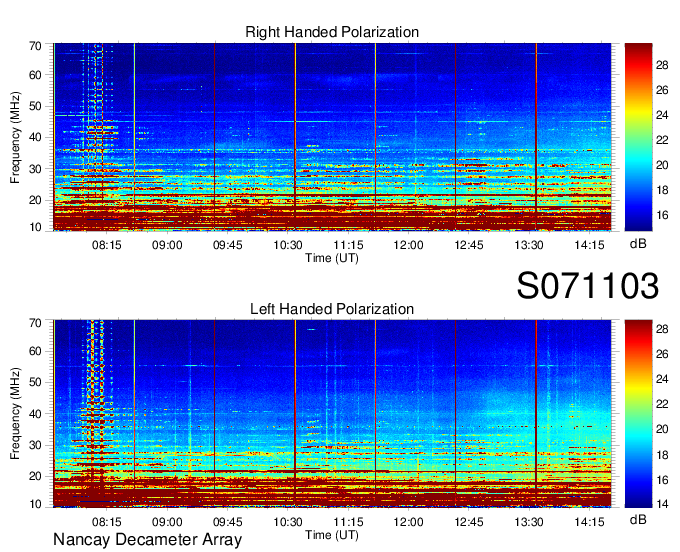
Task: Click 12:00 tick on Left Handed time axis
Action: [409, 522]
